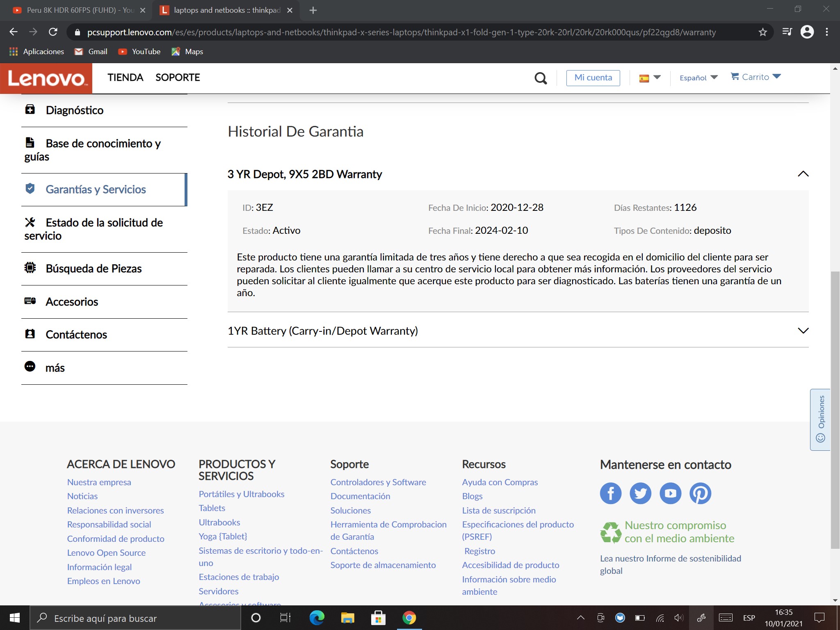Click Nuestro compromiso con el medio ambiente
The image size is (840, 630).
click(679, 532)
